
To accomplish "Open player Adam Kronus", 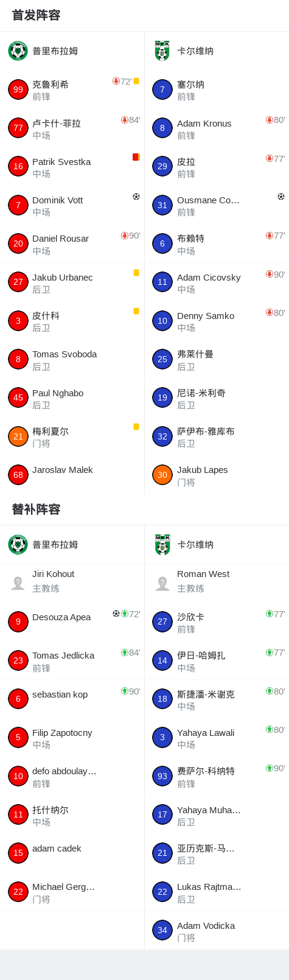I will (x=217, y=128).
